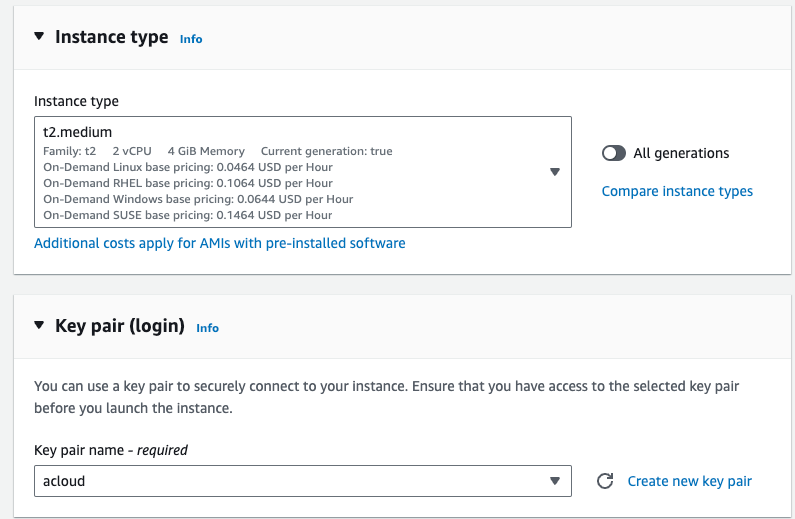Collapse the Key pair (login) section triangle
Viewport: 795px width, 519px height.
[39, 325]
